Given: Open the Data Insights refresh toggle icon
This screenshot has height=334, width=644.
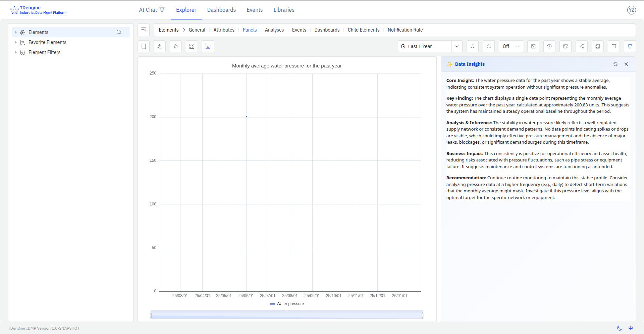Looking at the screenshot, I should [x=615, y=64].
